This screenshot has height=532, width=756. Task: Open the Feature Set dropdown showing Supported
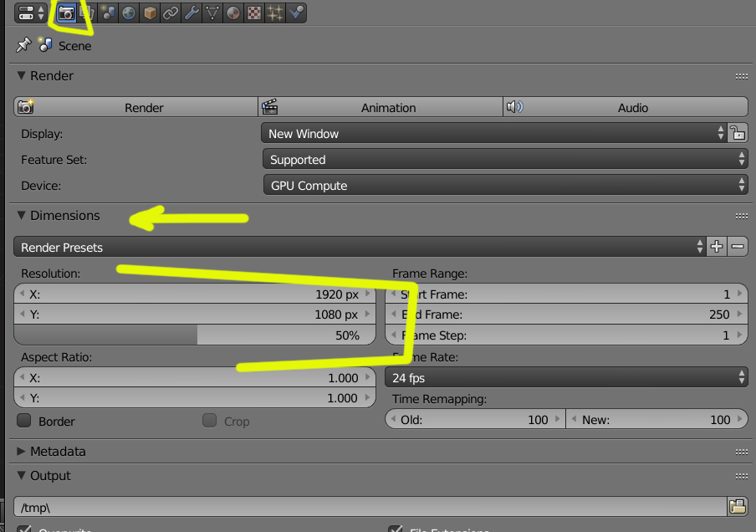505,159
